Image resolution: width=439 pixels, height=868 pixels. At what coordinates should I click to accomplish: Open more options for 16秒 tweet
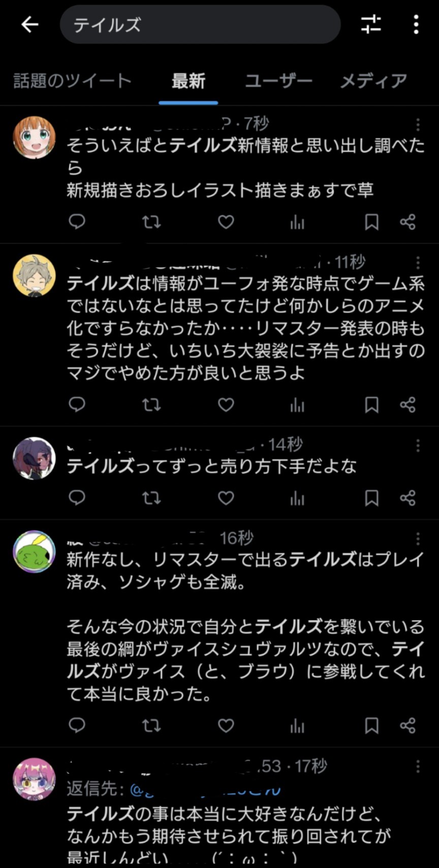click(418, 539)
